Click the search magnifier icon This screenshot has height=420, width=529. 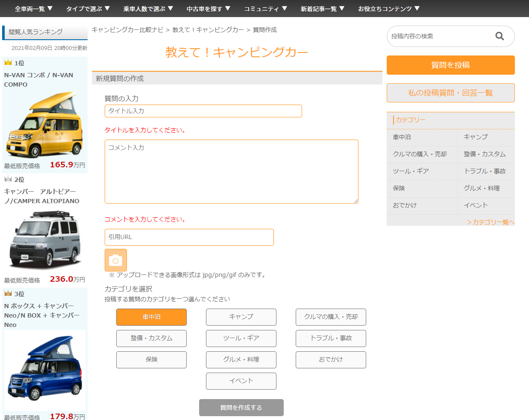click(500, 36)
